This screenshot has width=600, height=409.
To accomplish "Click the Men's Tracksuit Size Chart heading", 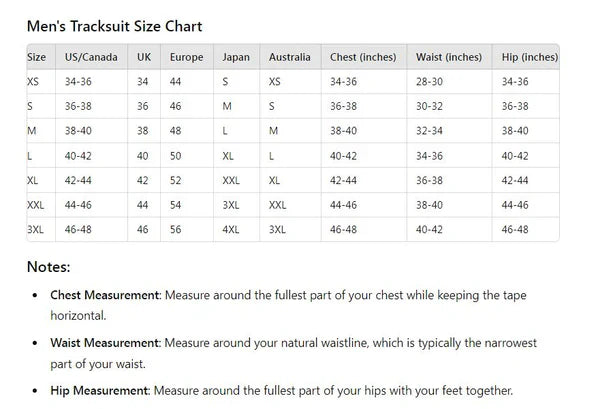I will (114, 26).
